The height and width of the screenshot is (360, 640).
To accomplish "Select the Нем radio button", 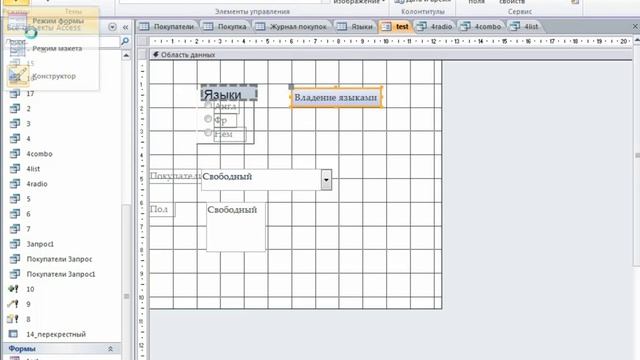I will coord(208,133).
